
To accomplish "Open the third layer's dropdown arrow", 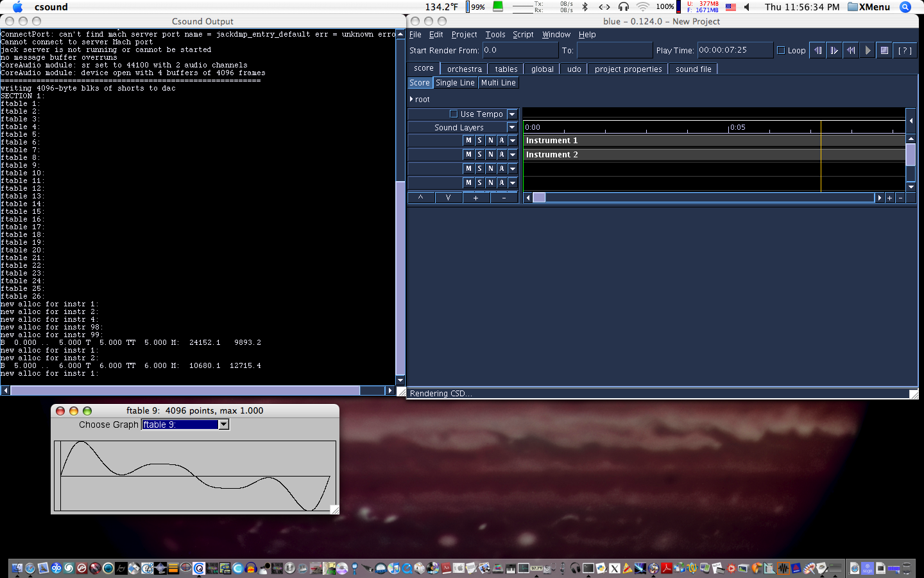I will click(513, 168).
